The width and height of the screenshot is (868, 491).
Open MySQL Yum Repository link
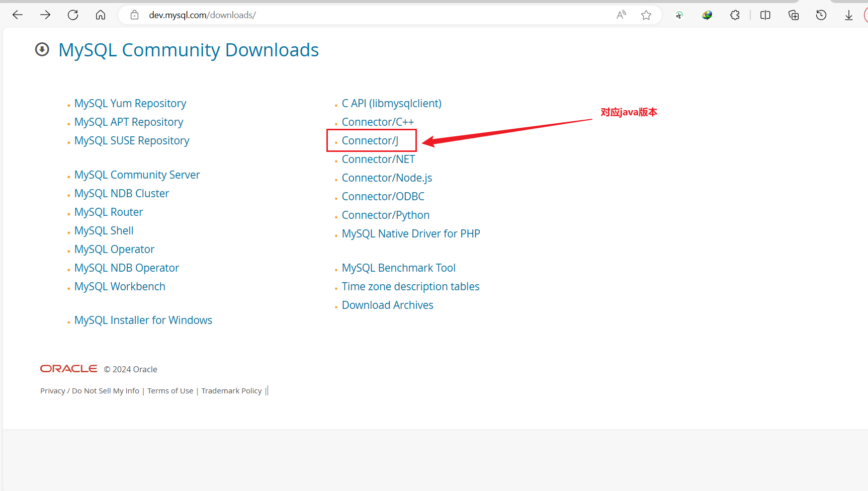(130, 104)
